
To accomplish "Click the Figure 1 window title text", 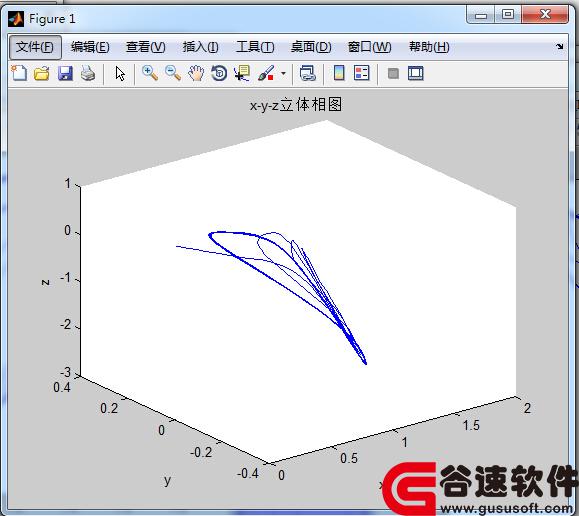I will pos(52,18).
